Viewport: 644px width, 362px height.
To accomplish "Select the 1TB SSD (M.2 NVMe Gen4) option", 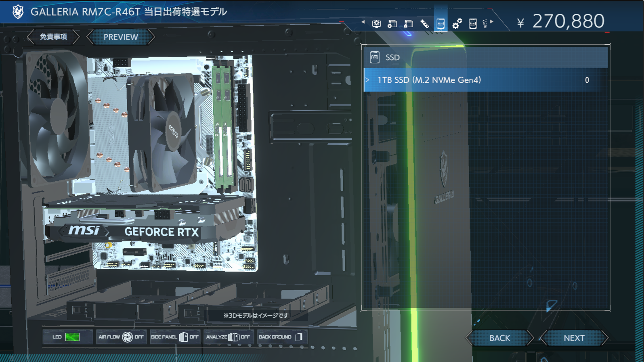I will [486, 80].
